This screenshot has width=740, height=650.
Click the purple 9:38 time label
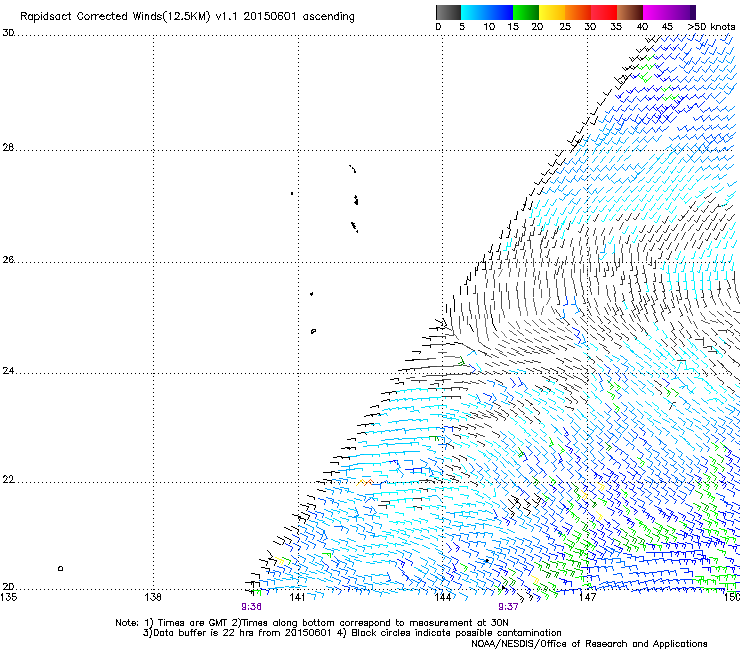[251, 607]
